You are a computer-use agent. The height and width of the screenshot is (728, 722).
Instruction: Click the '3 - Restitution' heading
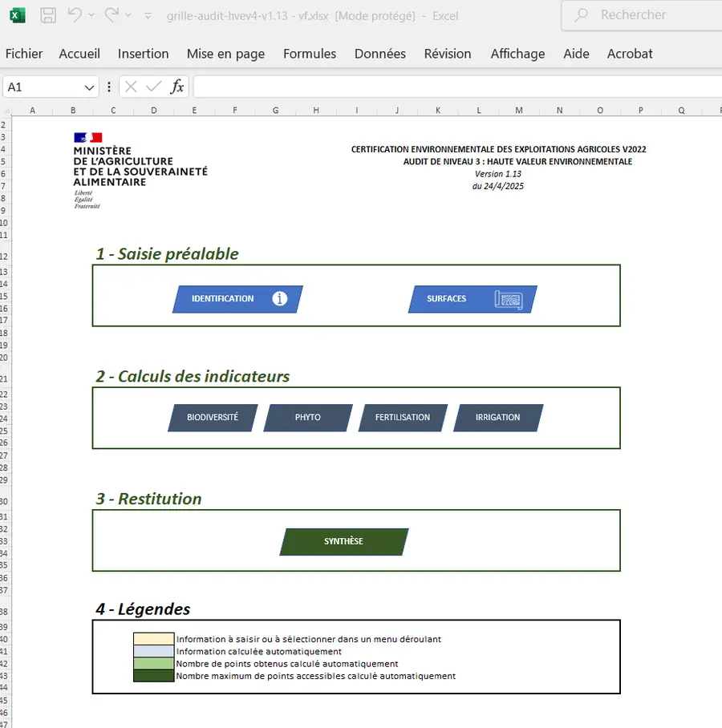coord(148,499)
